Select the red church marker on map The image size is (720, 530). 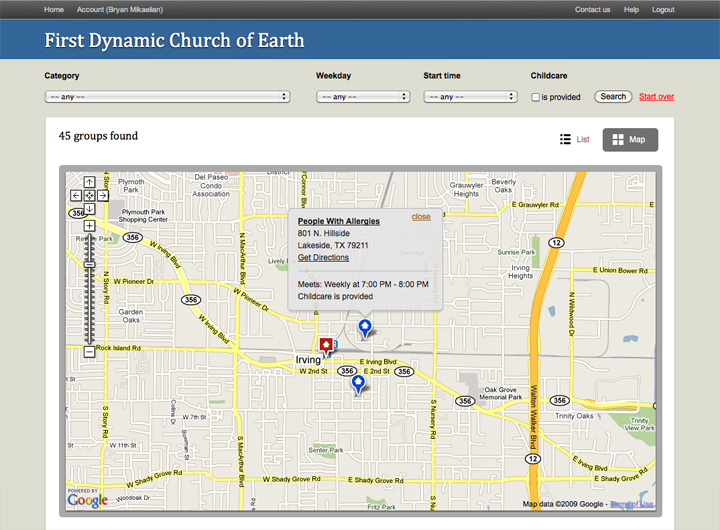point(325,346)
